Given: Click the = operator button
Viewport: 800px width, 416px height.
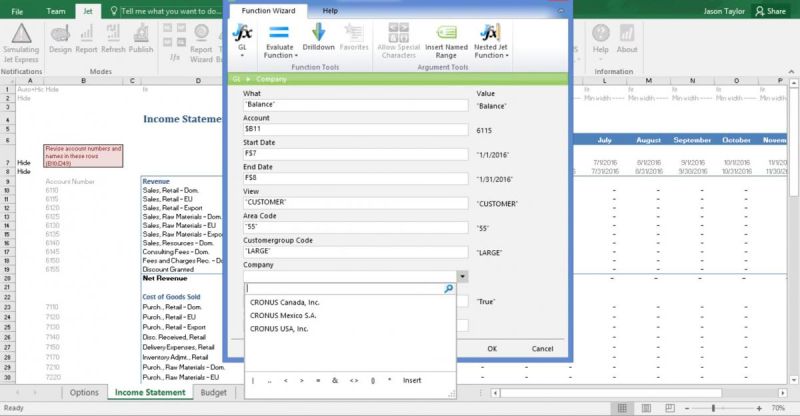Looking at the screenshot, I should point(318,380).
